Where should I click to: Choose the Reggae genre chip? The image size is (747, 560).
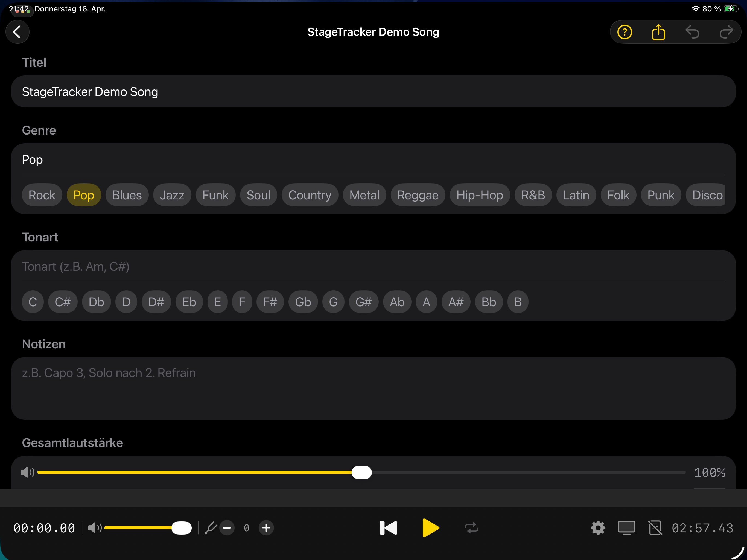pyautogui.click(x=418, y=195)
